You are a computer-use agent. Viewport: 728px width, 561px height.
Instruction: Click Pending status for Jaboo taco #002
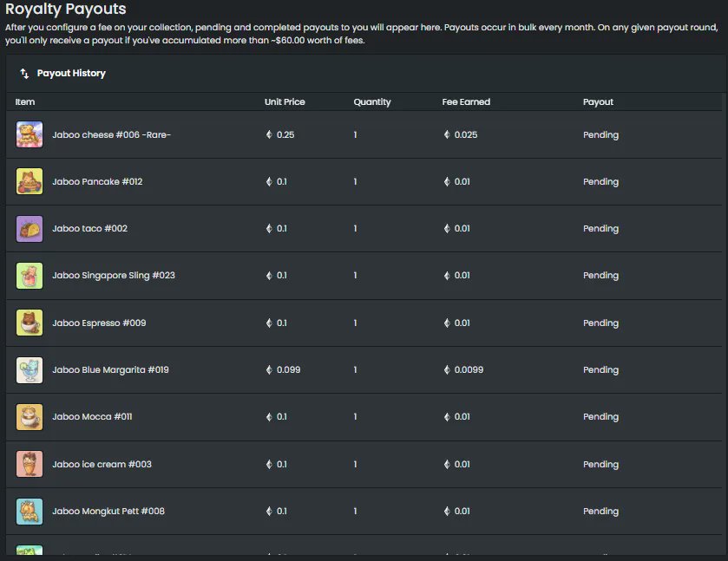coord(600,229)
